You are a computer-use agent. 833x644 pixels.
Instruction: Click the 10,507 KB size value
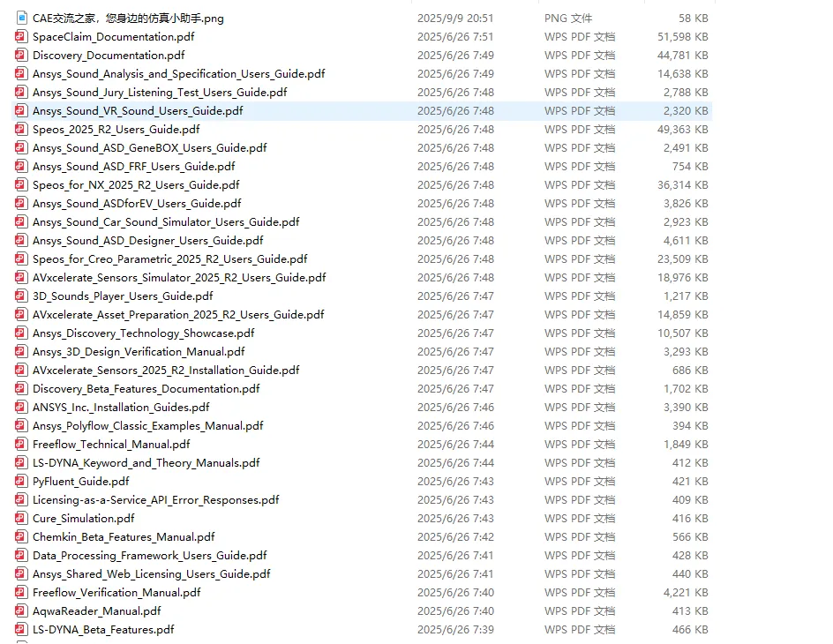coord(683,333)
